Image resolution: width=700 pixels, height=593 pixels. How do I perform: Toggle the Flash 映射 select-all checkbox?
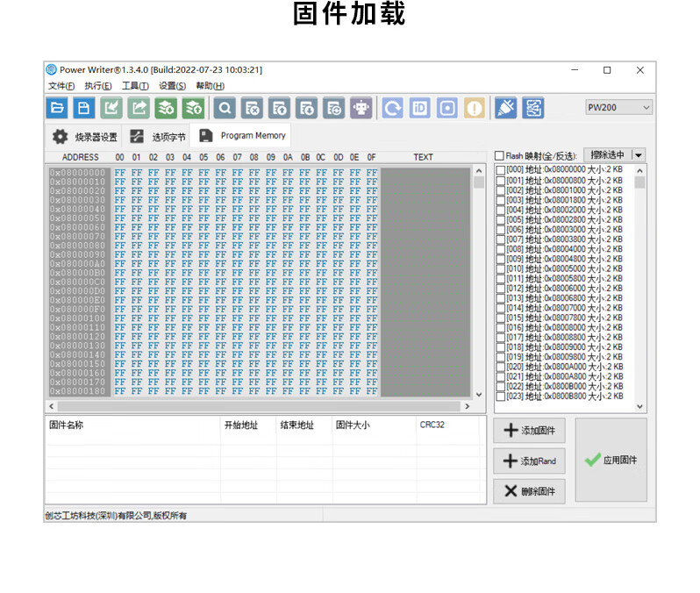point(500,156)
